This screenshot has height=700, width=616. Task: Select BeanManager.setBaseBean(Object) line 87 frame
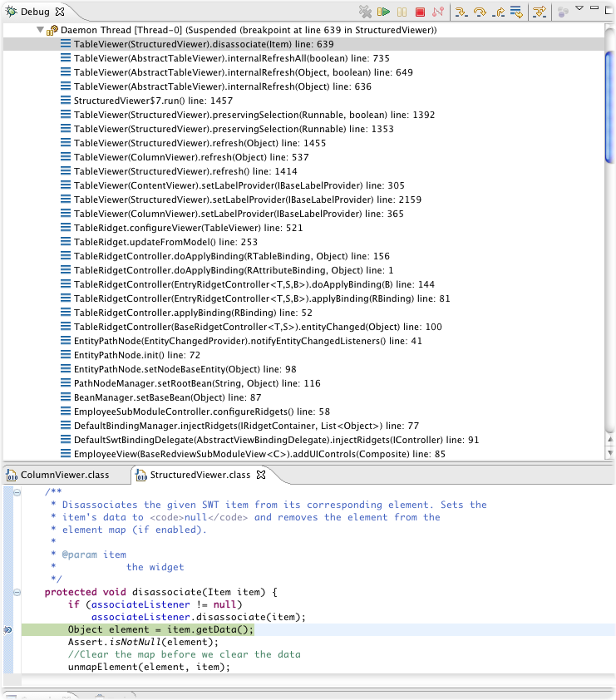167,397
